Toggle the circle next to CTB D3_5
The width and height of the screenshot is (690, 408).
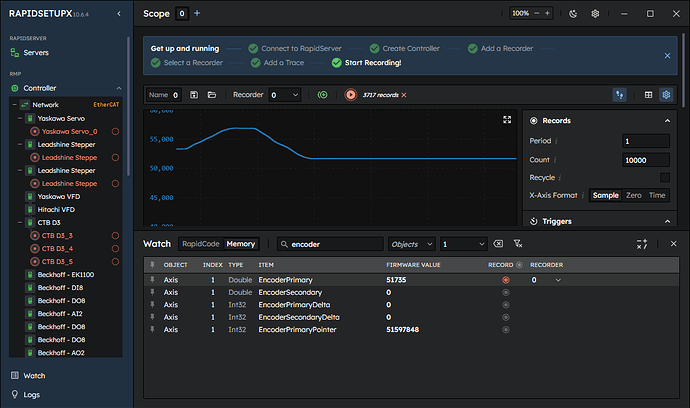coord(115,261)
